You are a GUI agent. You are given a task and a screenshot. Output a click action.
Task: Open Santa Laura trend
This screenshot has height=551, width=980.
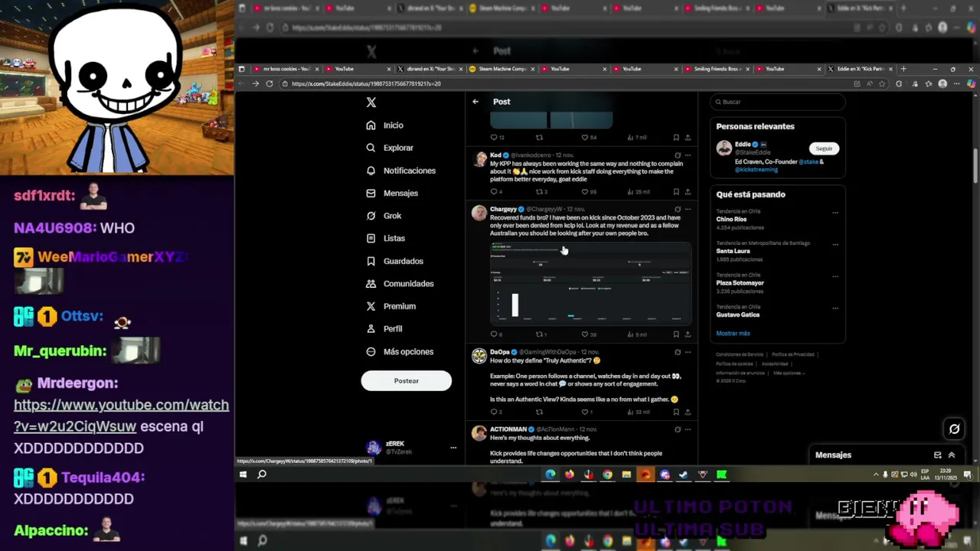(733, 251)
